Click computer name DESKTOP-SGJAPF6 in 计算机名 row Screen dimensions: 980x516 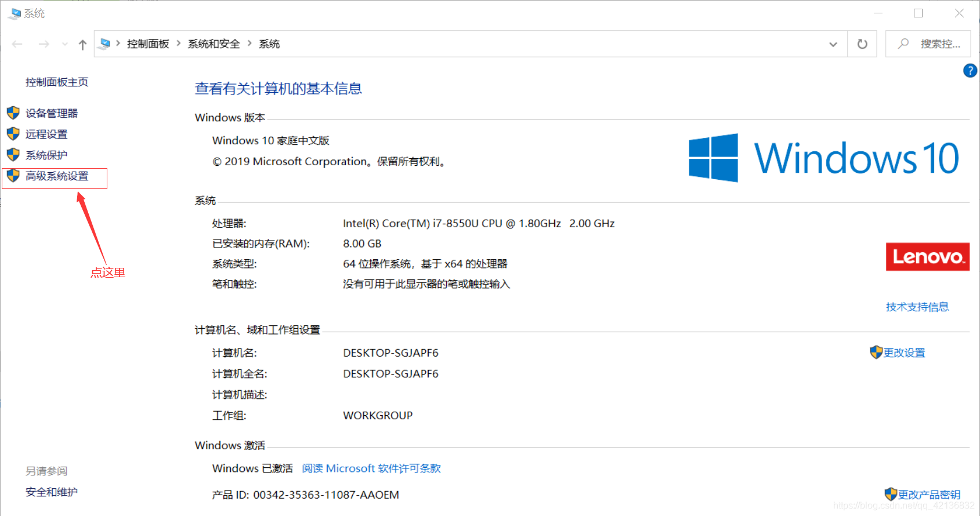tap(390, 353)
